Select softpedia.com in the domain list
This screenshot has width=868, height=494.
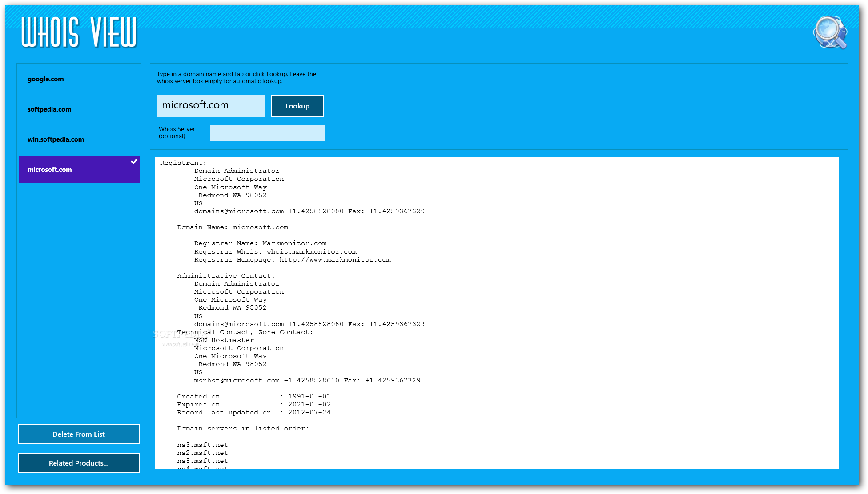point(79,109)
